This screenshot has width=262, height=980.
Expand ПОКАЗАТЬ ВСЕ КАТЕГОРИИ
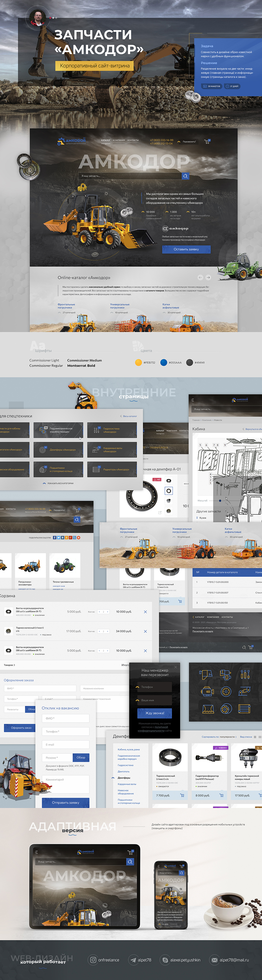pos(58,483)
